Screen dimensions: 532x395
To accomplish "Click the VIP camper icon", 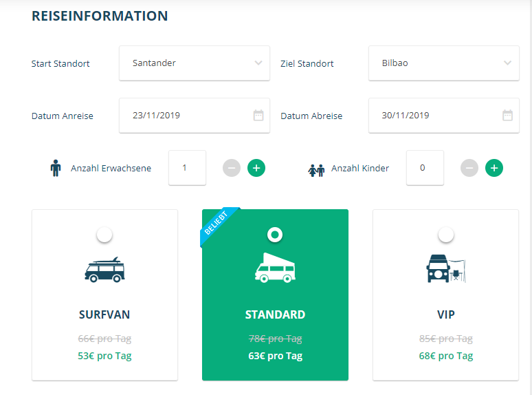I will coord(446,268).
